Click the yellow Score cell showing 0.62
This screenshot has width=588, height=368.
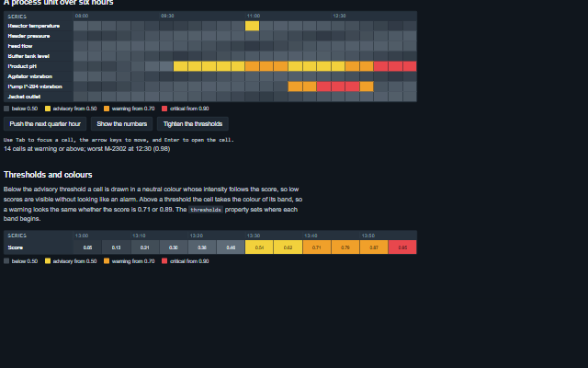[288, 247]
